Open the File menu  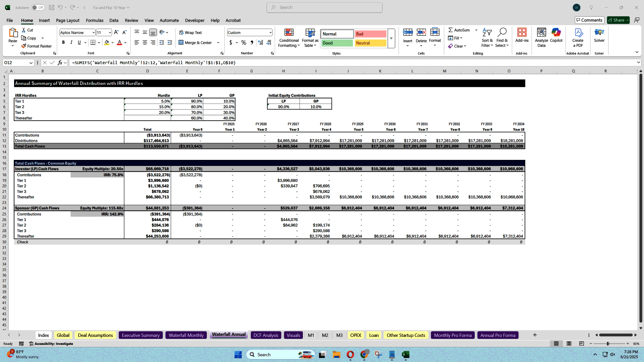coord(10,20)
